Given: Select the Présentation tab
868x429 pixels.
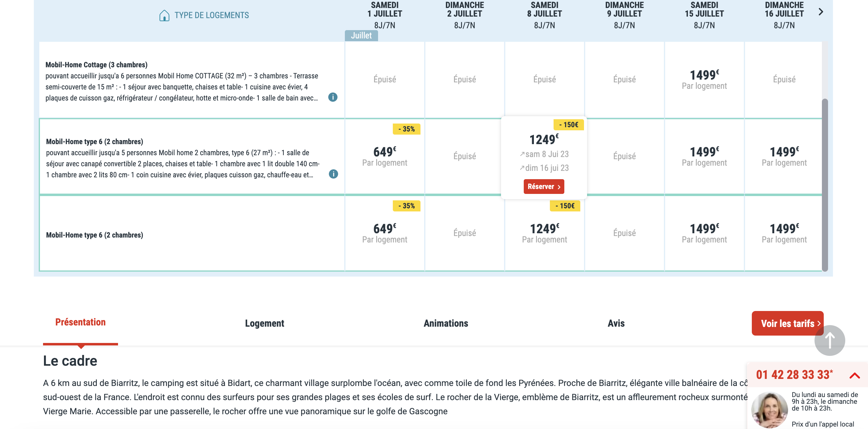Looking at the screenshot, I should [81, 322].
